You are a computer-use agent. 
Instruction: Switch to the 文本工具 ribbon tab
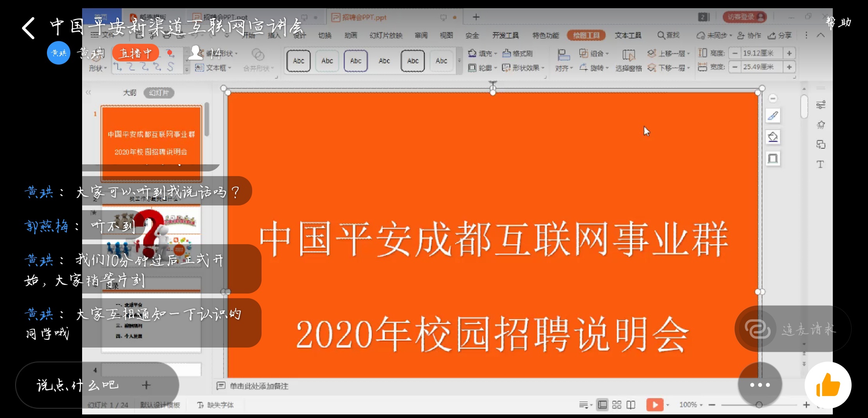[x=628, y=35]
